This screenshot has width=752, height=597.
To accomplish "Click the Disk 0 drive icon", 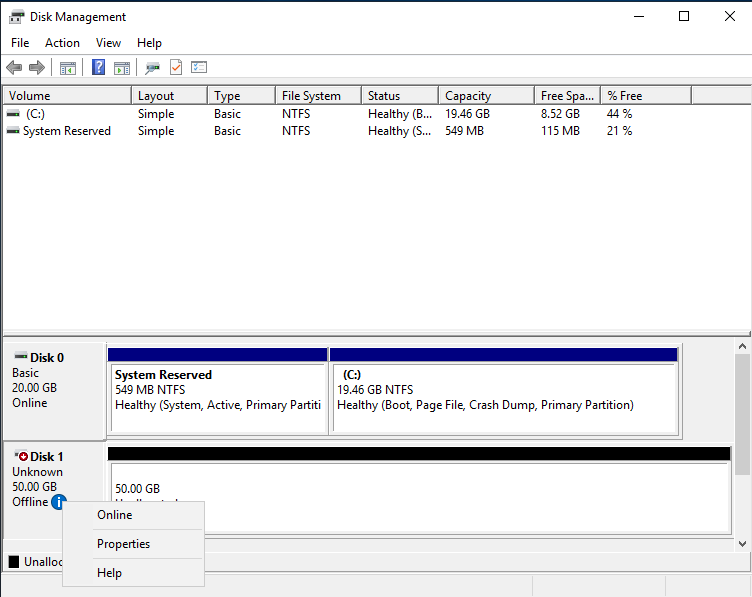I will coord(21,356).
